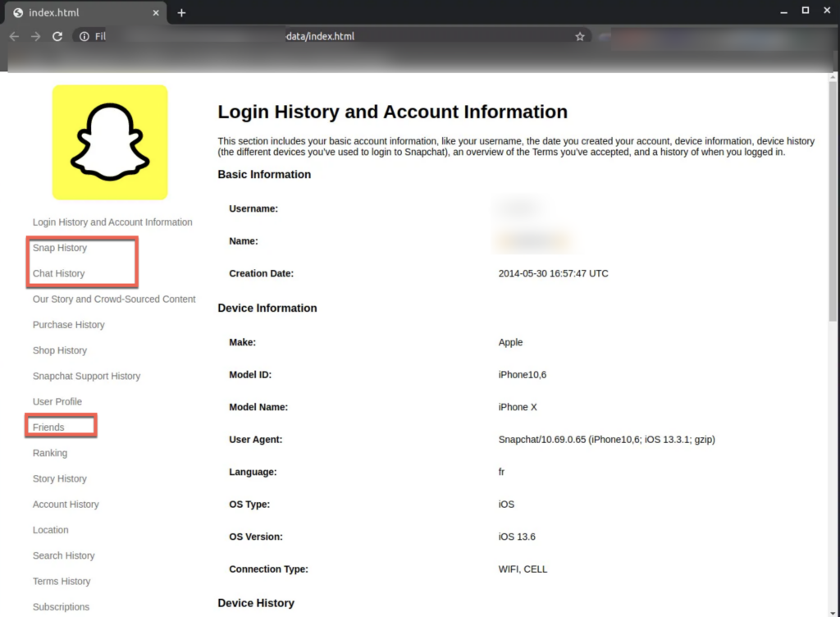This screenshot has height=617, width=840.
Task: Open the Purchase History link
Action: click(69, 325)
